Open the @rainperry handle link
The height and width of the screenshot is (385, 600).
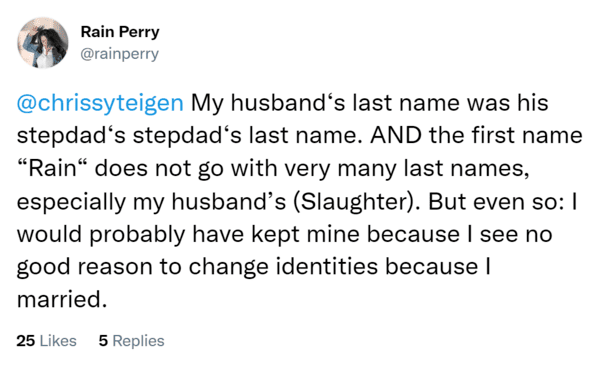click(119, 54)
